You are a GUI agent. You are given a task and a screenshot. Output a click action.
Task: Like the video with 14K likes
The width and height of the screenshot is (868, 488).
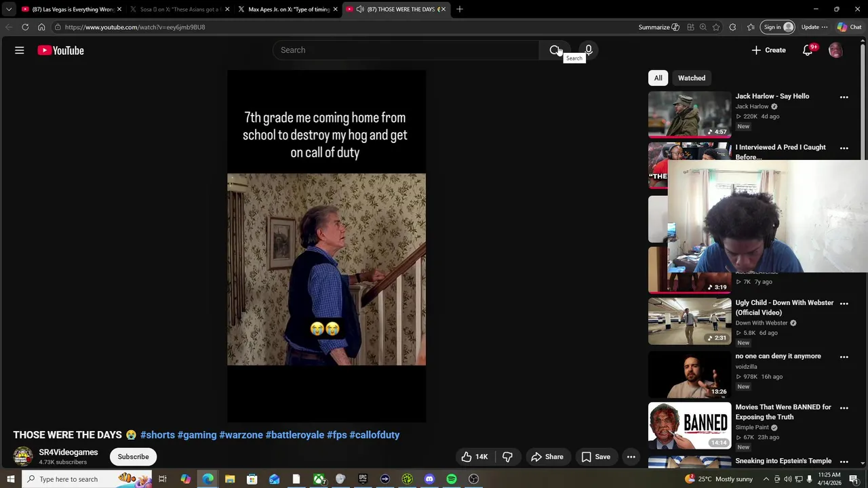coord(474,457)
